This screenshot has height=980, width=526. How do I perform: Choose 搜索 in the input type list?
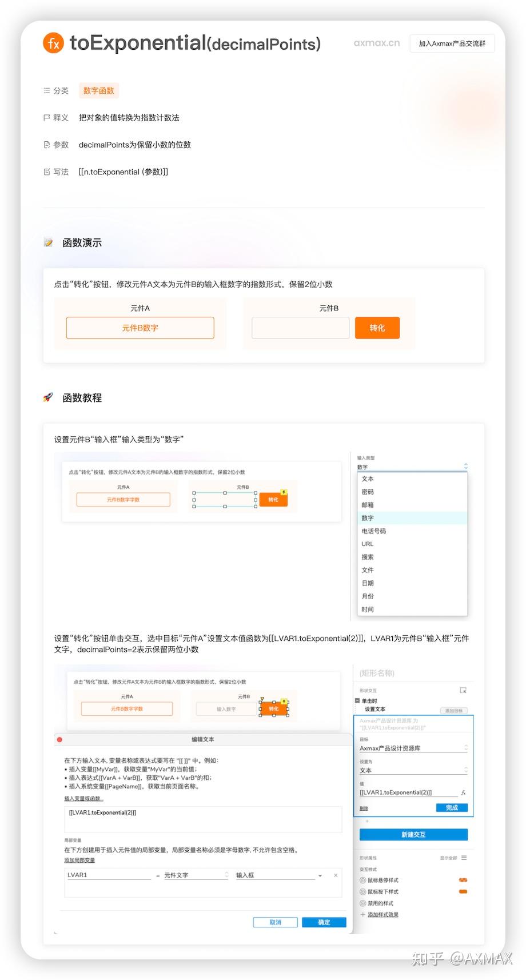coord(412,557)
